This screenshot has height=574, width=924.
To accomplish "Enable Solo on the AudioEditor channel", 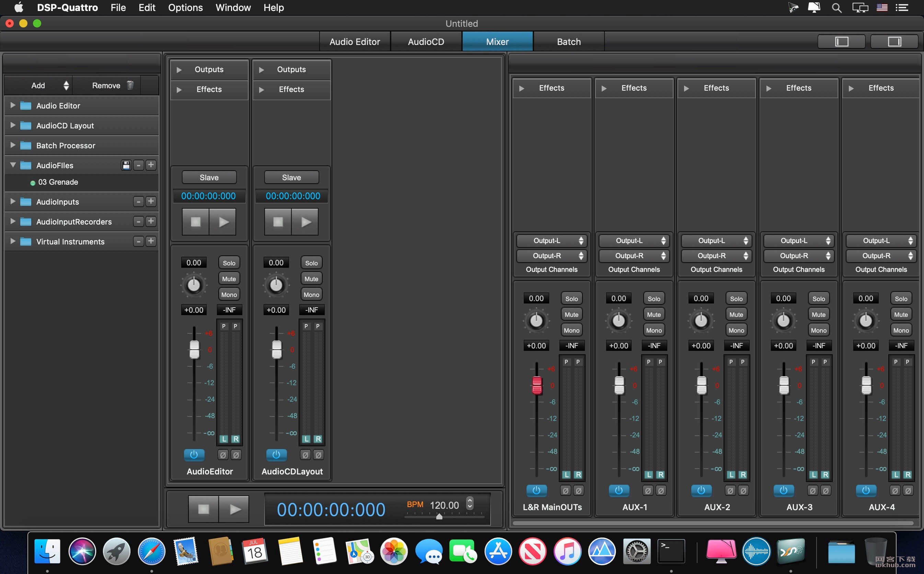I will tap(229, 263).
